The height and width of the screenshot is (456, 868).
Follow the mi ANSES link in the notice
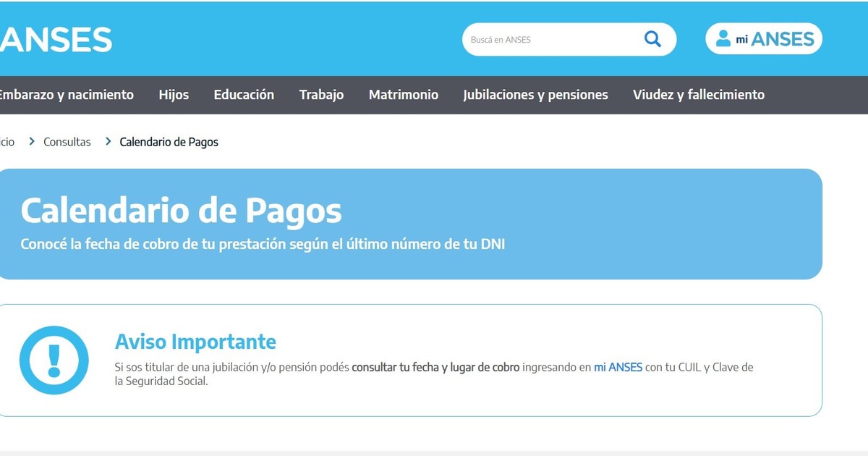pyautogui.click(x=618, y=367)
